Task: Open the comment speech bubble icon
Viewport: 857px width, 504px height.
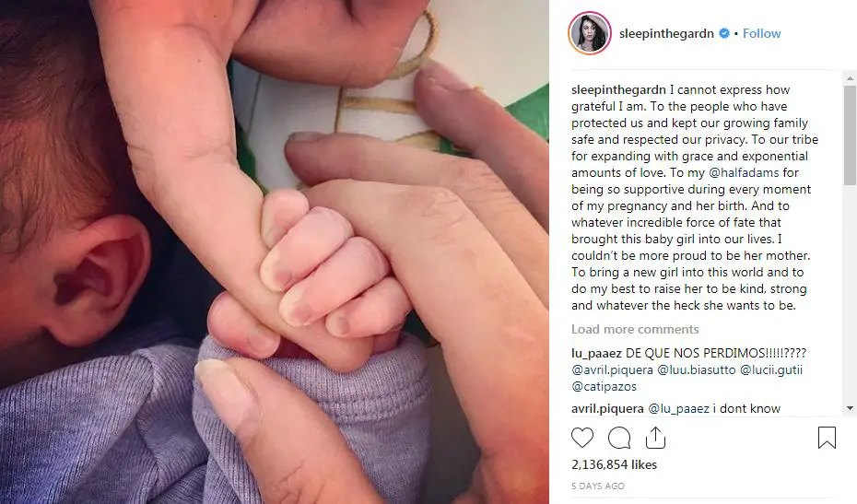Action: pyautogui.click(x=619, y=438)
